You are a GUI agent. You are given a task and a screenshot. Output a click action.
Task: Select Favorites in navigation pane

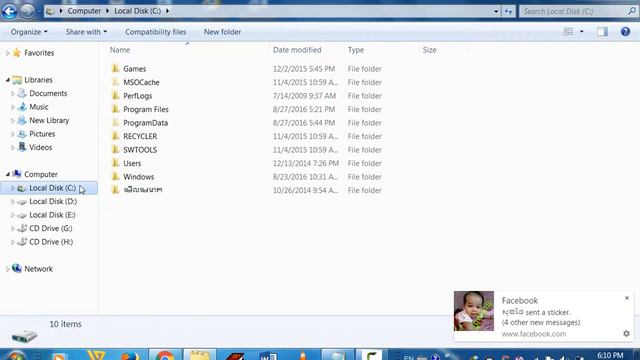point(39,53)
